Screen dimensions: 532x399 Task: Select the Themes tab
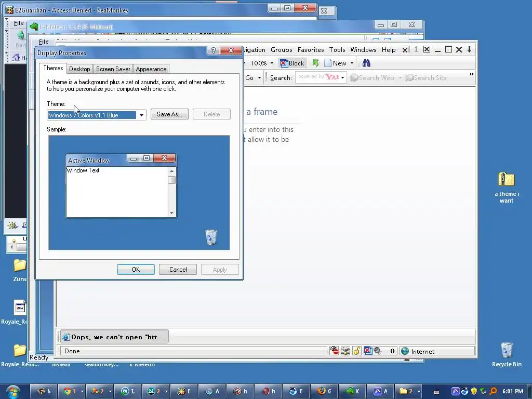pyautogui.click(x=53, y=68)
